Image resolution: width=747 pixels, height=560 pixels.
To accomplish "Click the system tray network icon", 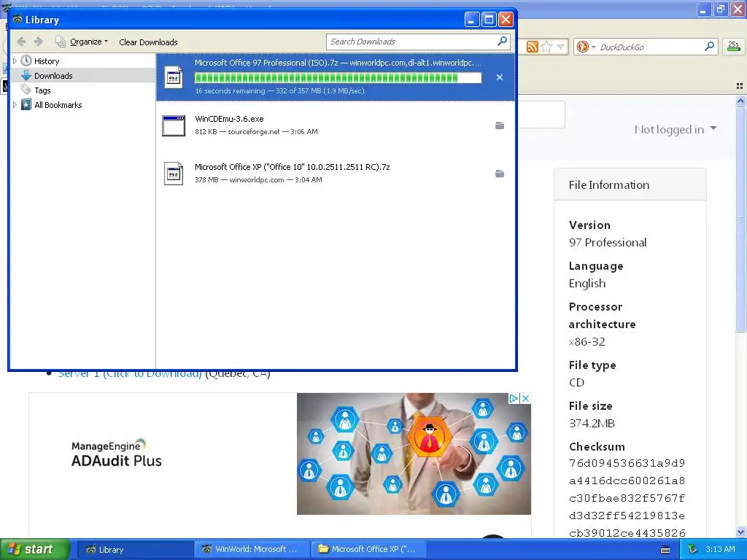I will [693, 550].
